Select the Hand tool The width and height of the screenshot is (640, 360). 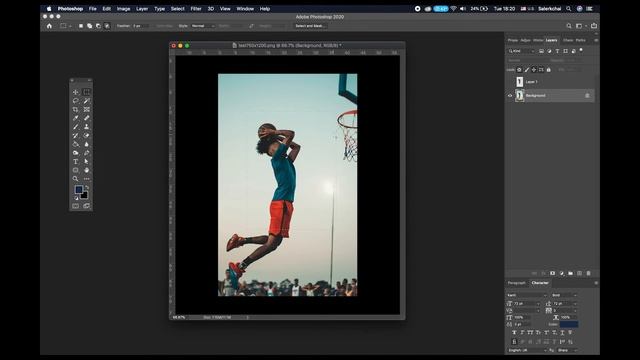coord(87,170)
